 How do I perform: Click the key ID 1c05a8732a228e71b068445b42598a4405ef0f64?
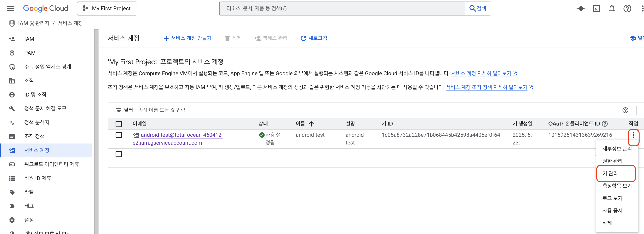(441, 135)
